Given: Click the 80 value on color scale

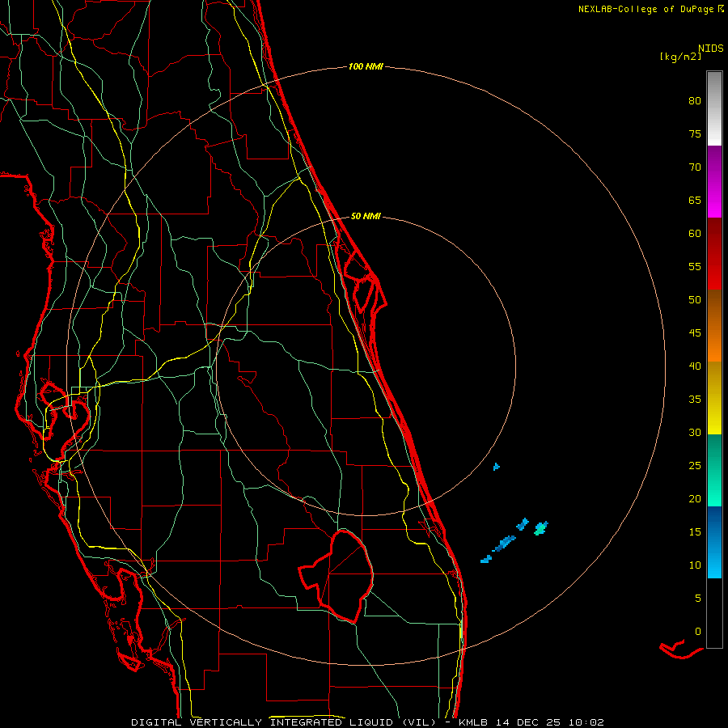Looking at the screenshot, I should (695, 101).
